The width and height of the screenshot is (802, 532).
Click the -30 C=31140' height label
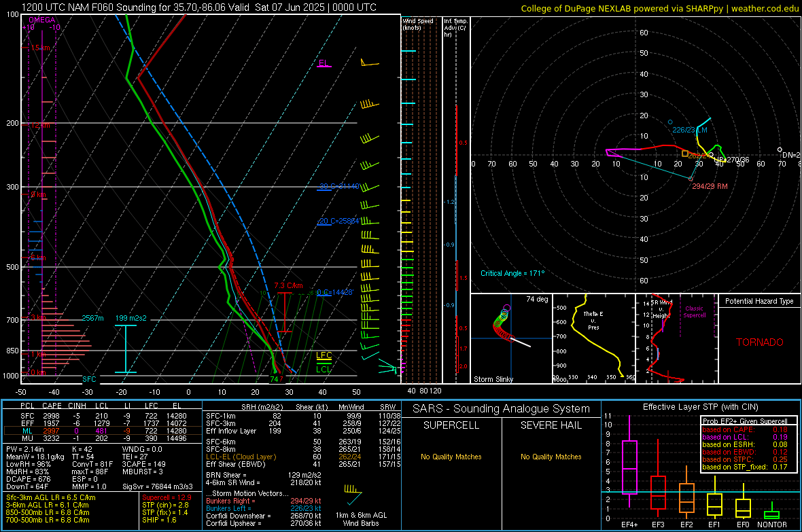tap(339, 186)
